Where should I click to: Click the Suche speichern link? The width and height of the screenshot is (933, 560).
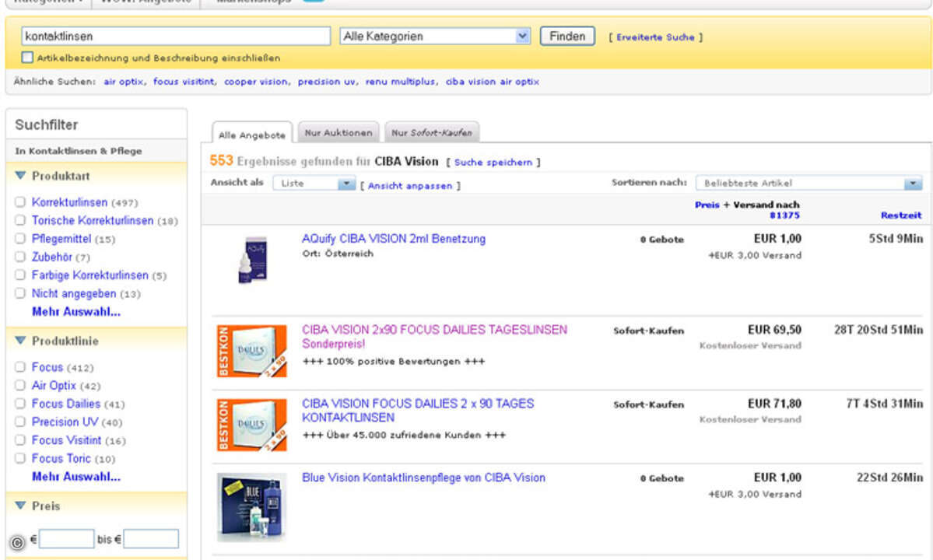tap(493, 163)
